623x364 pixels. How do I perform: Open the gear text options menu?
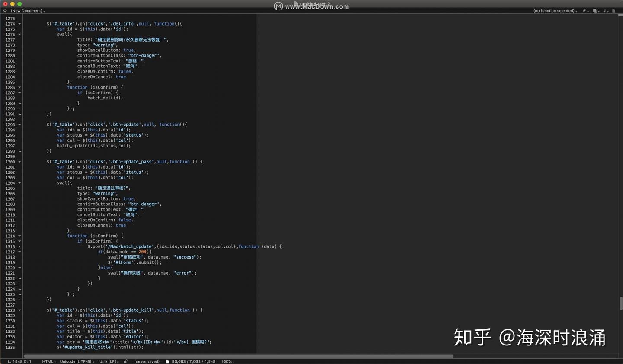click(5, 11)
